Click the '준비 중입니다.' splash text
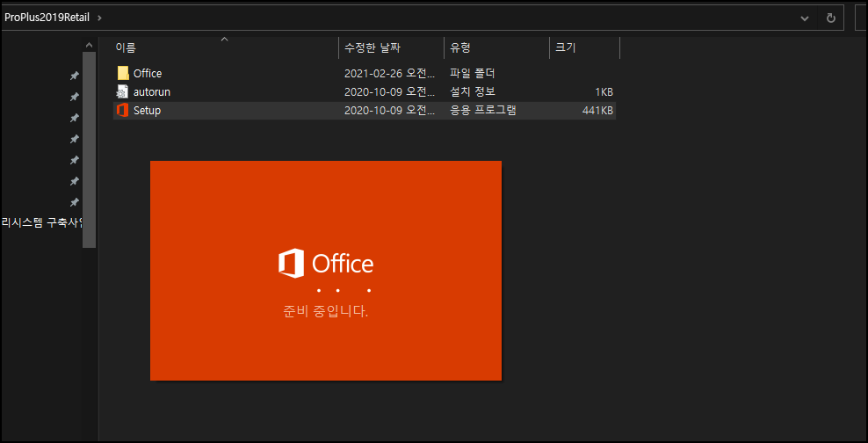Viewport: 868px width, 443px height. pos(325,311)
